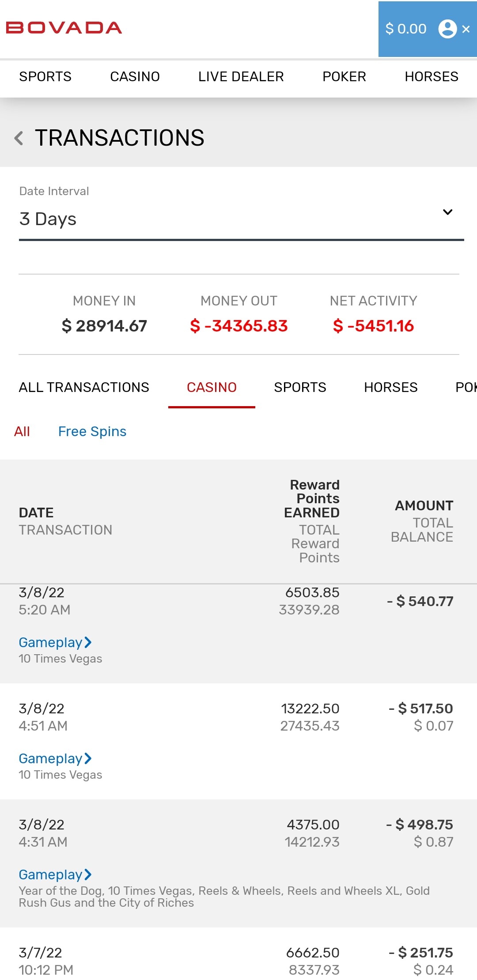Open the Poker navigation item
This screenshot has height=980, width=477.
(x=344, y=76)
